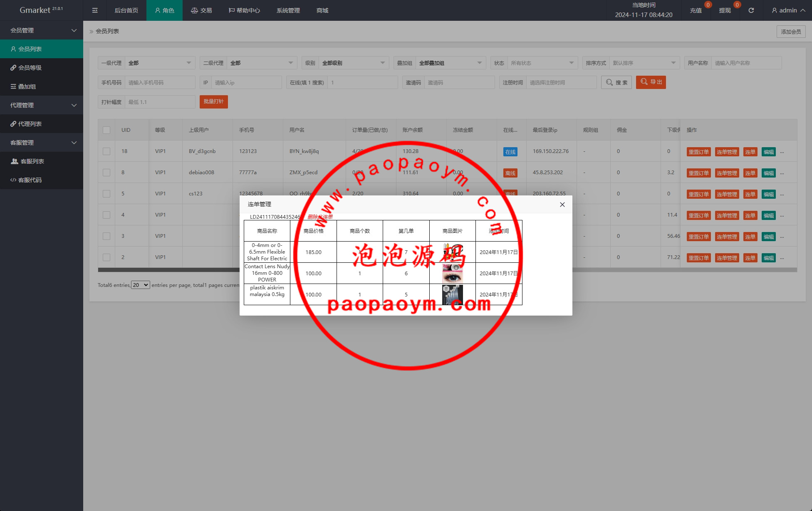Open 商城 top menu
This screenshot has width=812, height=511.
[x=322, y=10]
